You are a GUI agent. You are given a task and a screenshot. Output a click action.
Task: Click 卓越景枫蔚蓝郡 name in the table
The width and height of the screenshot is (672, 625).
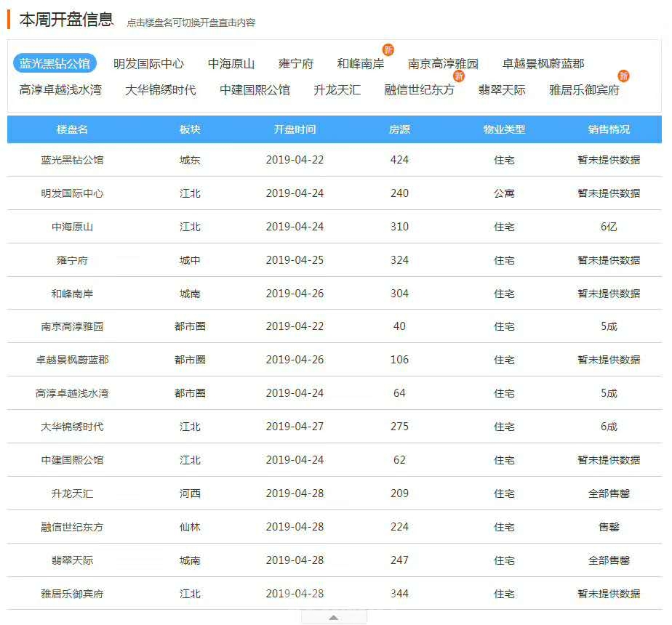coord(72,360)
